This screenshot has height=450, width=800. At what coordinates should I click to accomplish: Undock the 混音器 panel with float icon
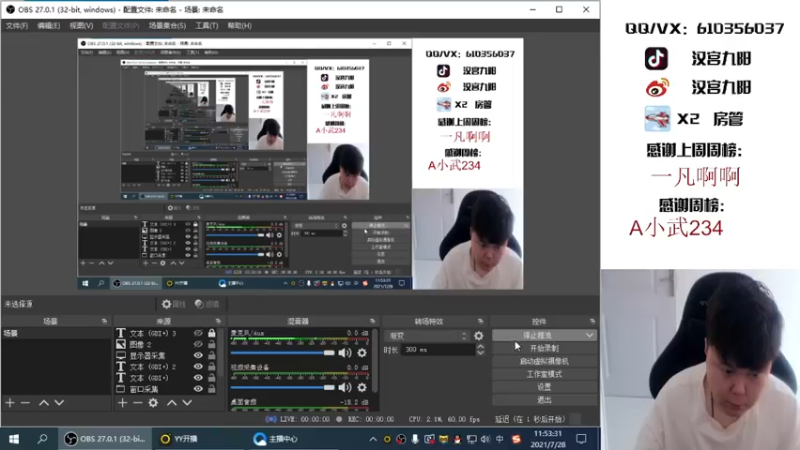click(x=372, y=321)
